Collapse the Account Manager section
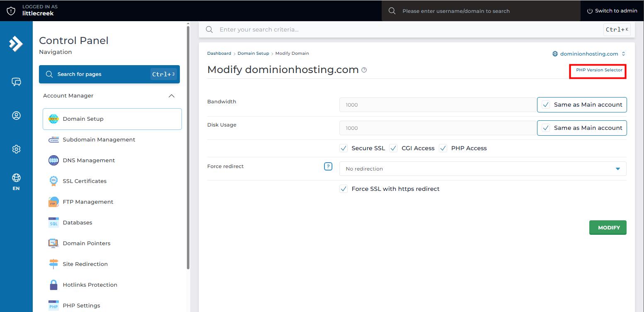The image size is (644, 312). click(171, 96)
